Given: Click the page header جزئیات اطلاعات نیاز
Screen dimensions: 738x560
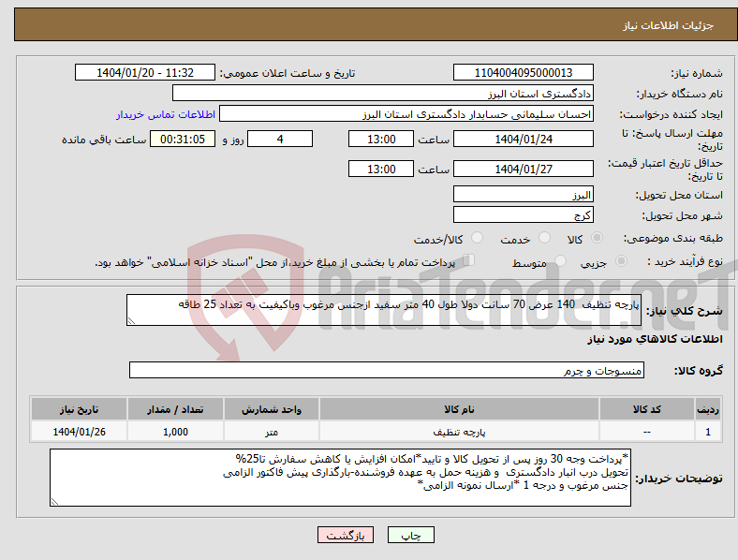Looking at the screenshot, I should click(669, 25).
